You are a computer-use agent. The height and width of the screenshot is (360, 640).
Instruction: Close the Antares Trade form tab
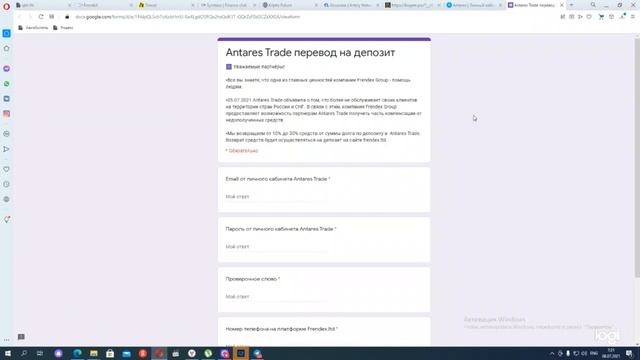point(562,5)
